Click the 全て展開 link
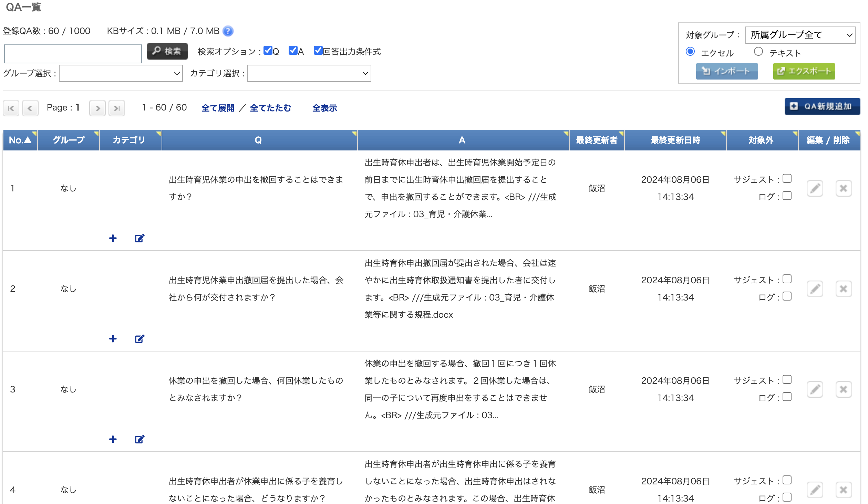This screenshot has height=504, width=868. (218, 108)
